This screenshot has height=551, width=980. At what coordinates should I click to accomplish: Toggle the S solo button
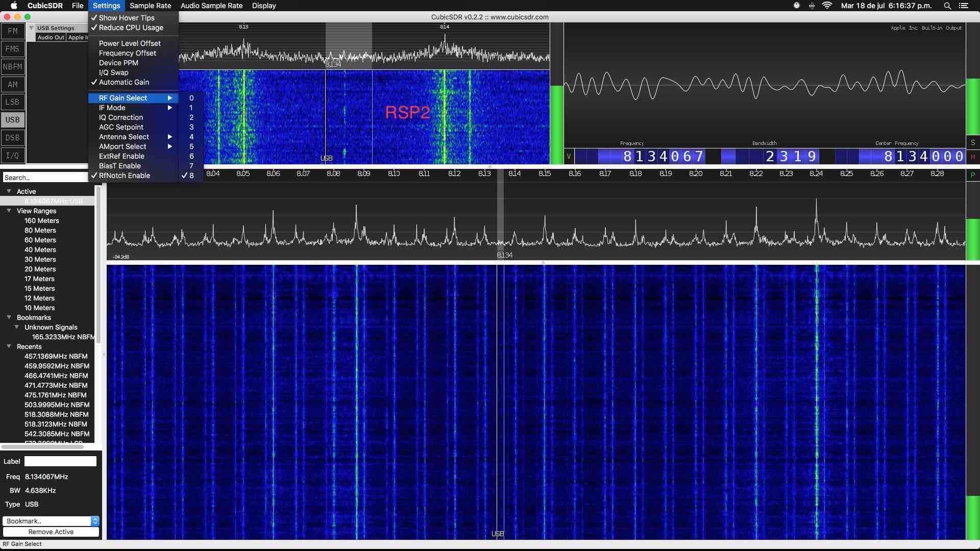pos(973,143)
